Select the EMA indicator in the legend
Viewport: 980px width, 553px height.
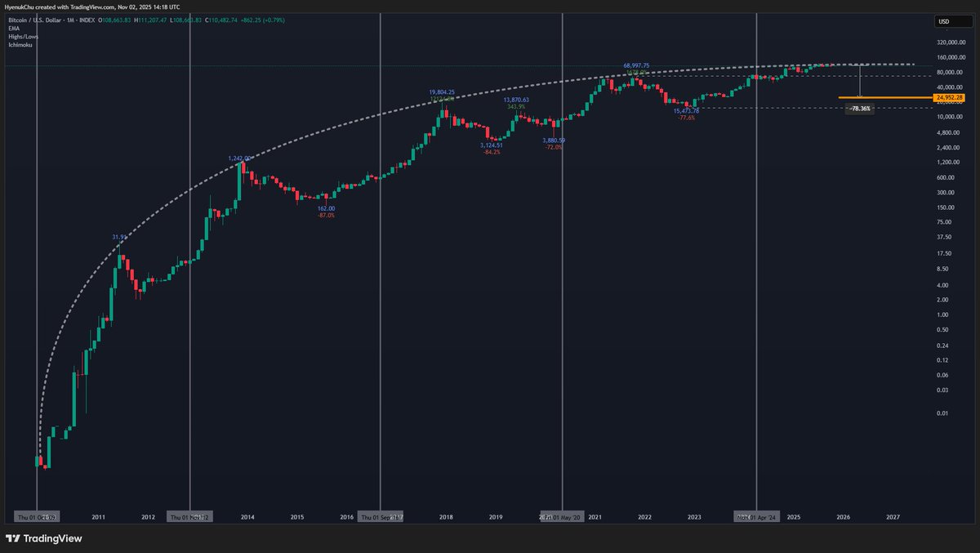pyautogui.click(x=13, y=29)
